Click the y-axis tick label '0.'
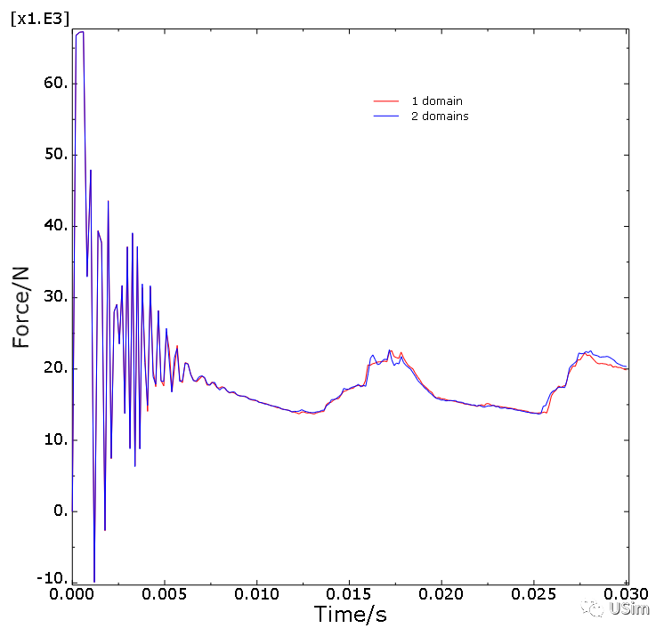The width and height of the screenshot is (672, 636). [x=61, y=511]
